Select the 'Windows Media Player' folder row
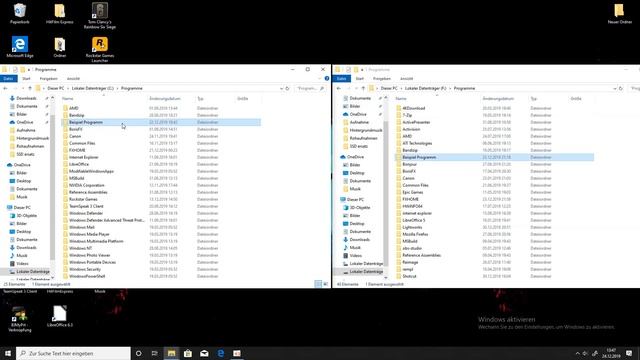 [x=161, y=234]
